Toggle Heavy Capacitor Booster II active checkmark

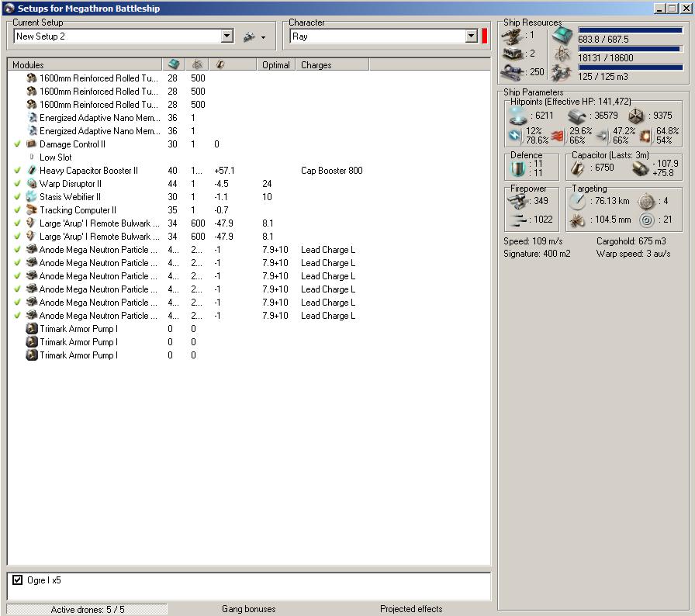click(x=17, y=170)
